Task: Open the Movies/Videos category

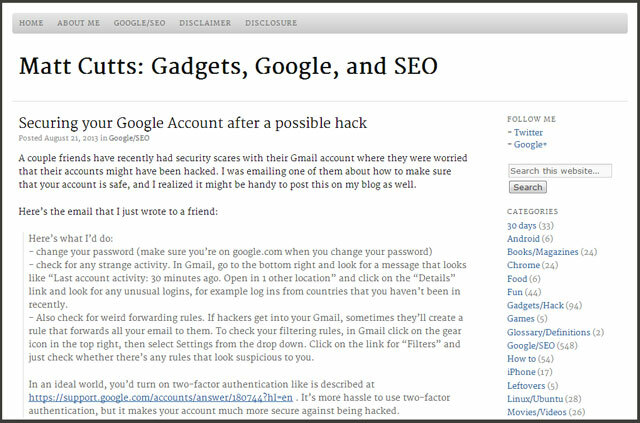Action: point(536,412)
